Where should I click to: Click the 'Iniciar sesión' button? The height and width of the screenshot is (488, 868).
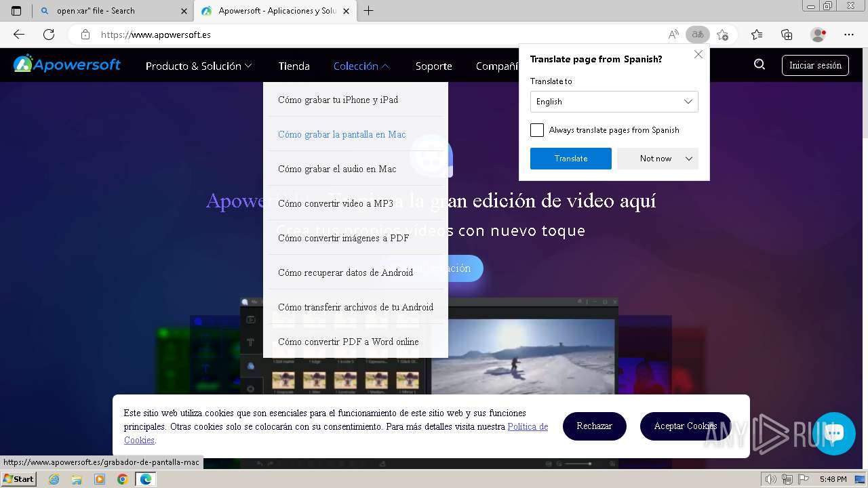point(815,65)
